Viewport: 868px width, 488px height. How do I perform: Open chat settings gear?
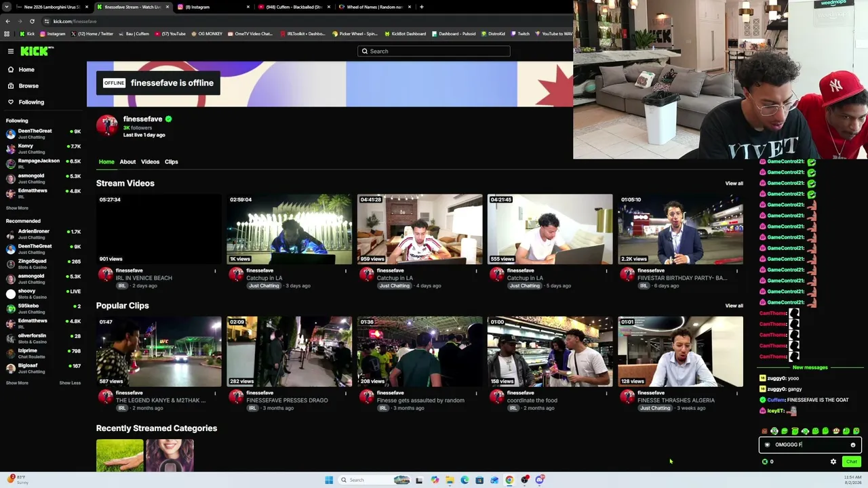pyautogui.click(x=833, y=462)
